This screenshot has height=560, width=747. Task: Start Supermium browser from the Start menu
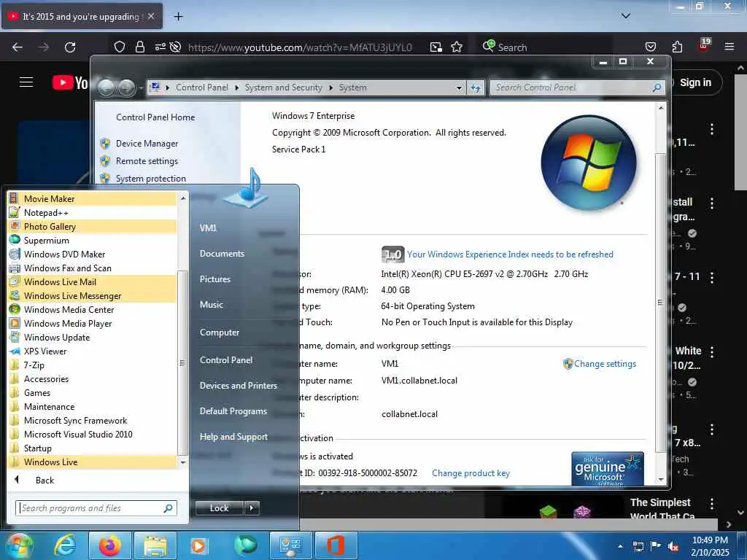pos(92,240)
